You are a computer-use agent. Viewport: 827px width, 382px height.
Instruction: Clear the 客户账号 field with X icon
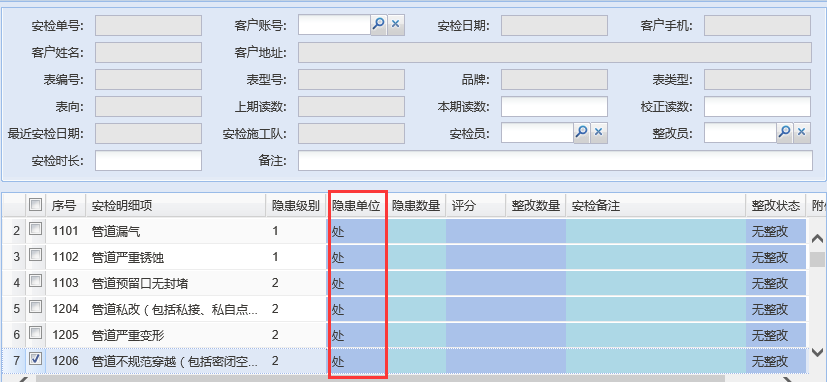point(396,25)
